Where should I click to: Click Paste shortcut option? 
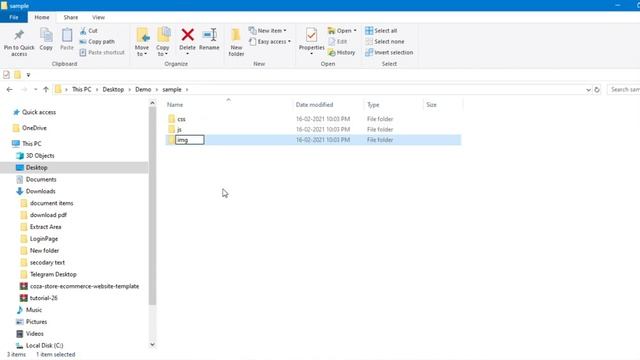click(x=102, y=52)
